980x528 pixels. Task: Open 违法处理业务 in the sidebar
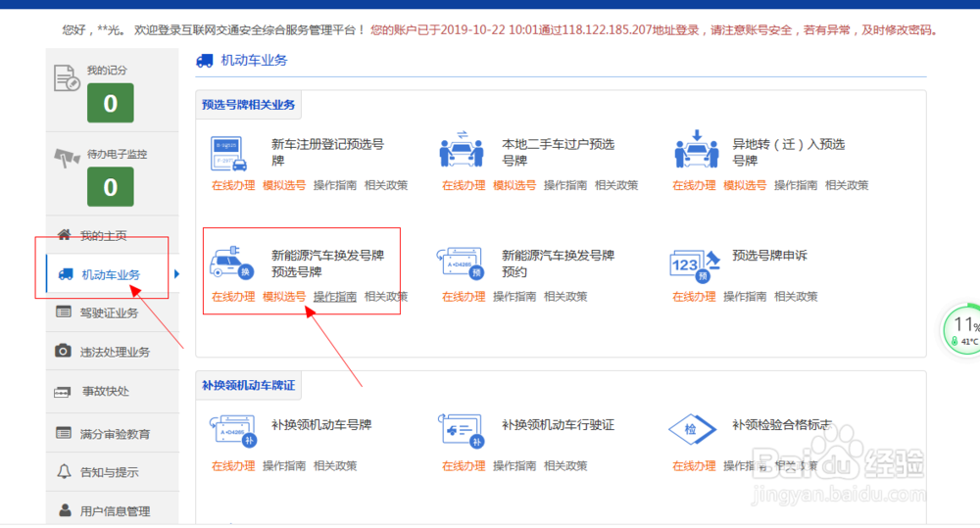point(115,353)
